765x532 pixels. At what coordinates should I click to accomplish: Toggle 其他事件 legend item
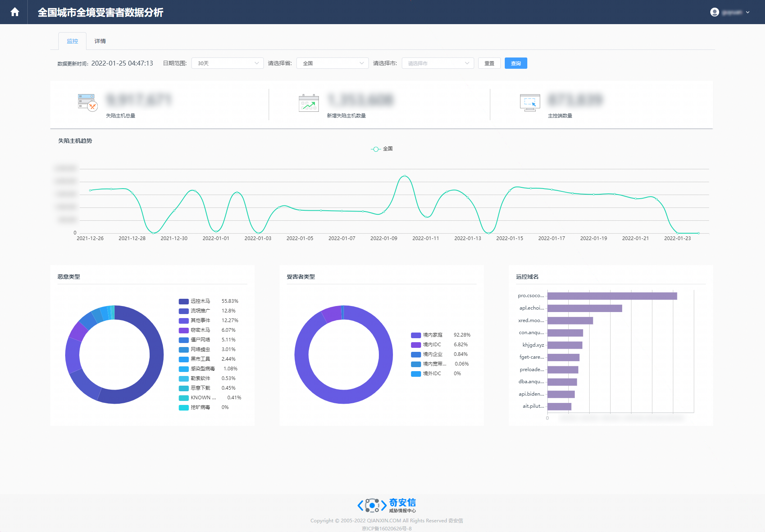point(195,320)
